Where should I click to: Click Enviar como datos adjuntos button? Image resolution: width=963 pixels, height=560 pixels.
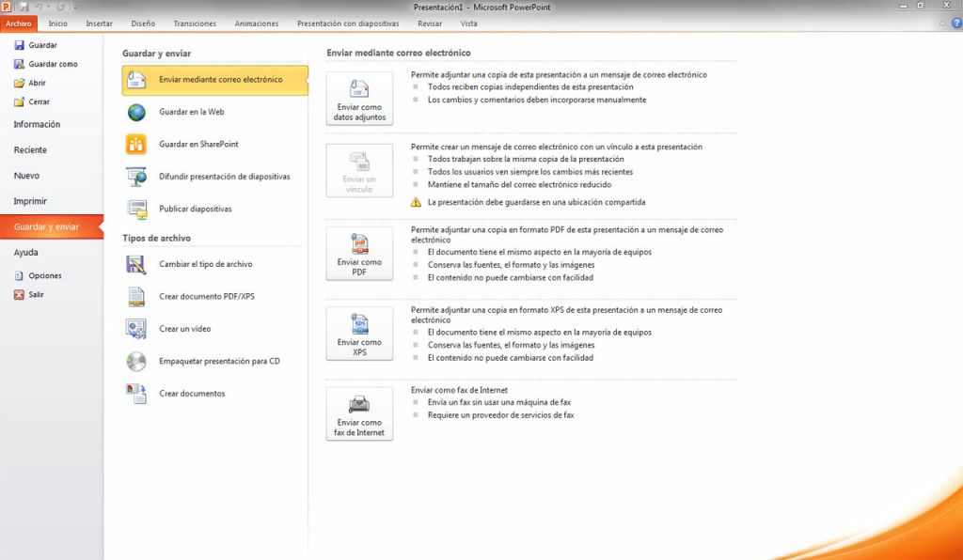coord(359,99)
